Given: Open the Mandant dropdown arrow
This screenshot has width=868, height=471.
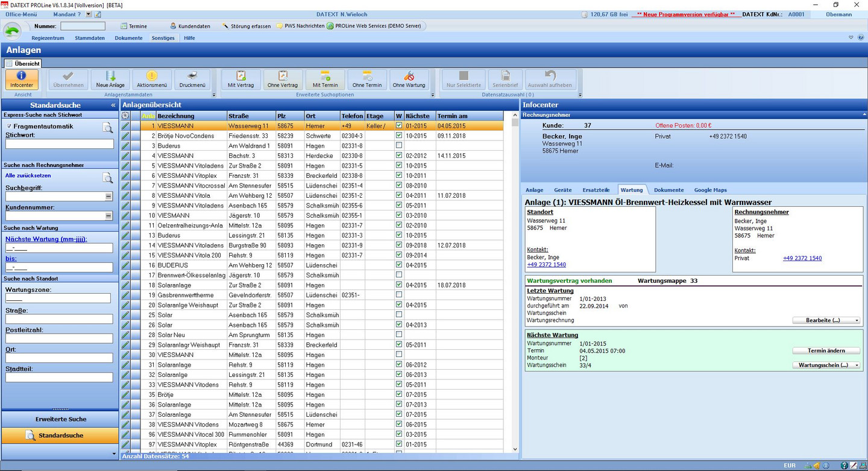Looking at the screenshot, I should coord(89,14).
